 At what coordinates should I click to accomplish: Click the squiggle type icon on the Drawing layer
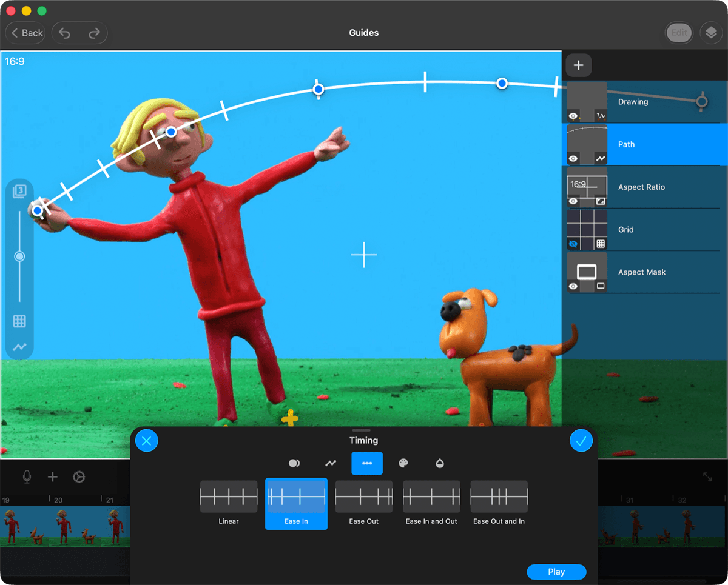point(601,116)
